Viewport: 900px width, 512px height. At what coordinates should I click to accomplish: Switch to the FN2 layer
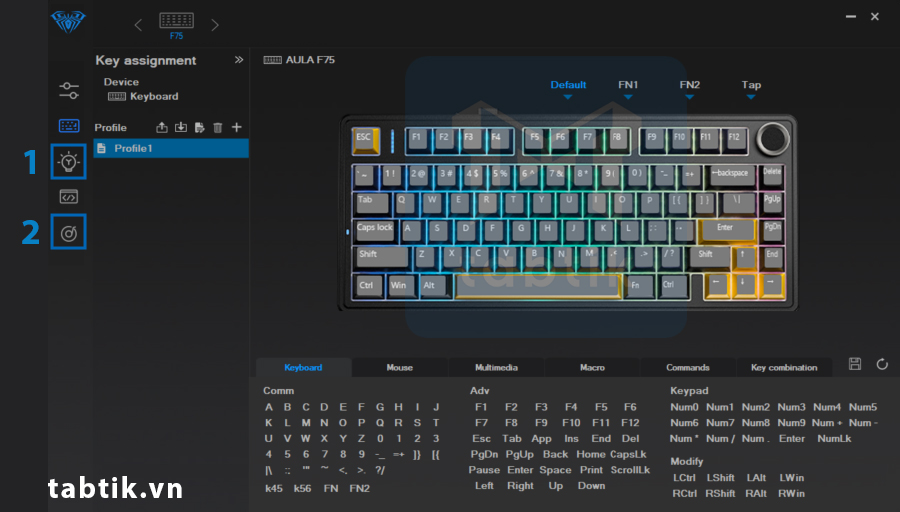pyautogui.click(x=689, y=87)
